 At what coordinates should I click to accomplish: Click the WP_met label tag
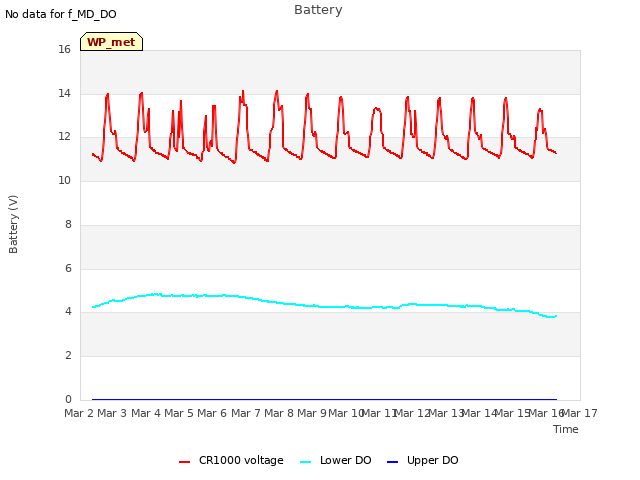[111, 42]
